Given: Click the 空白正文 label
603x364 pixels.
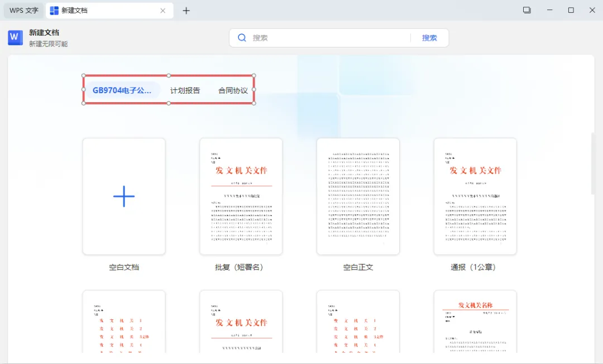Looking at the screenshot, I should [358, 267].
